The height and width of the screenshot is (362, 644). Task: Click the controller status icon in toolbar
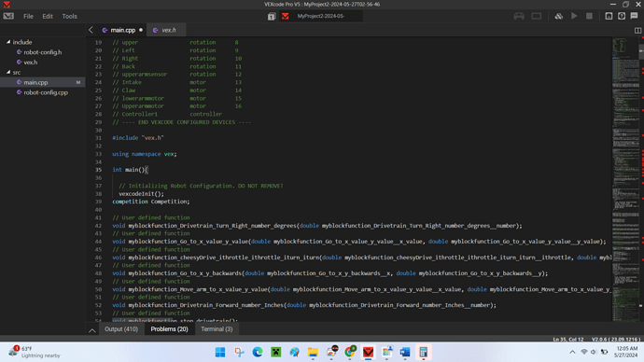[519, 17]
